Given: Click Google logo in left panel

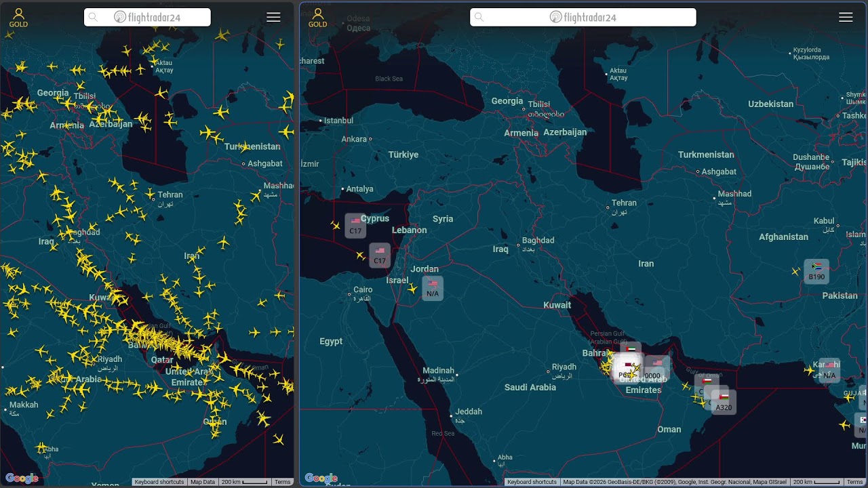Looking at the screenshot, I should (x=22, y=479).
